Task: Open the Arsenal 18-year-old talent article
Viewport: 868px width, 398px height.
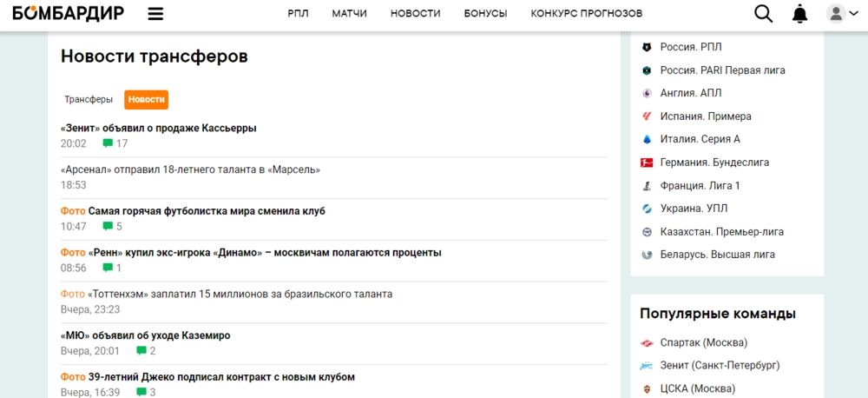Action: [x=191, y=169]
